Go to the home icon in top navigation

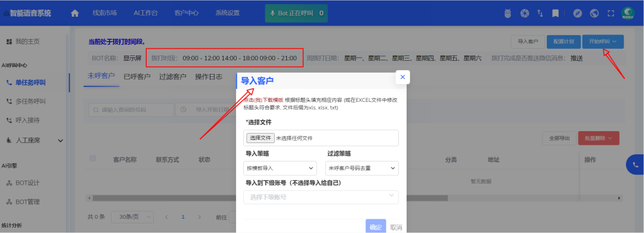pos(75,13)
